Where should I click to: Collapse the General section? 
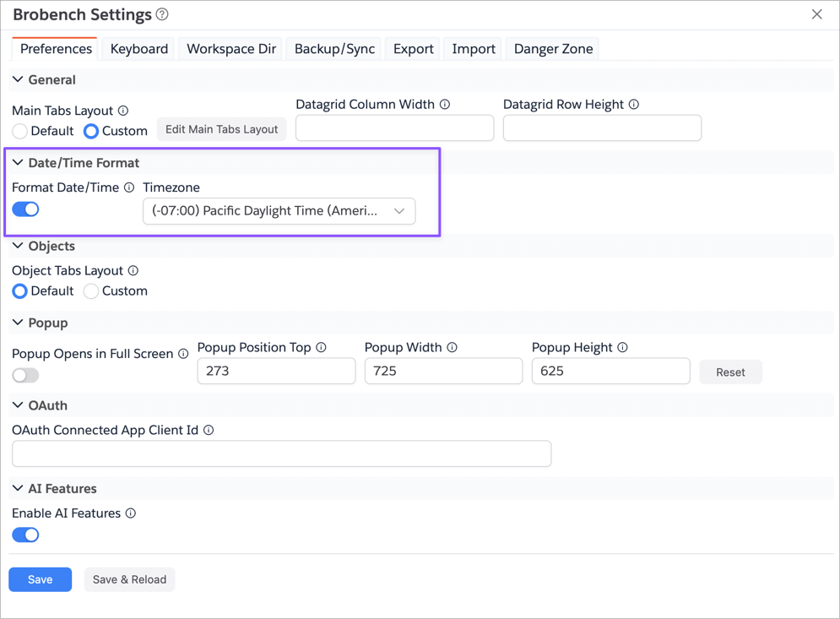click(18, 79)
